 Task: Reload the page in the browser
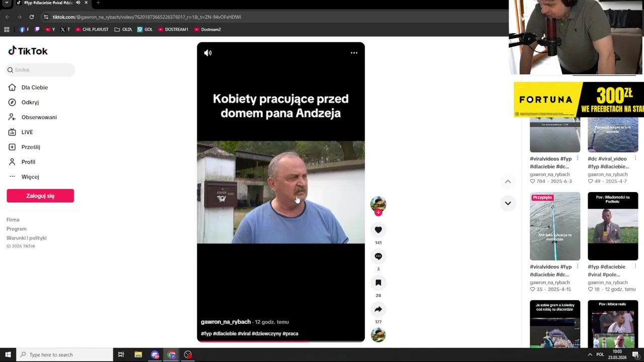click(x=31, y=17)
